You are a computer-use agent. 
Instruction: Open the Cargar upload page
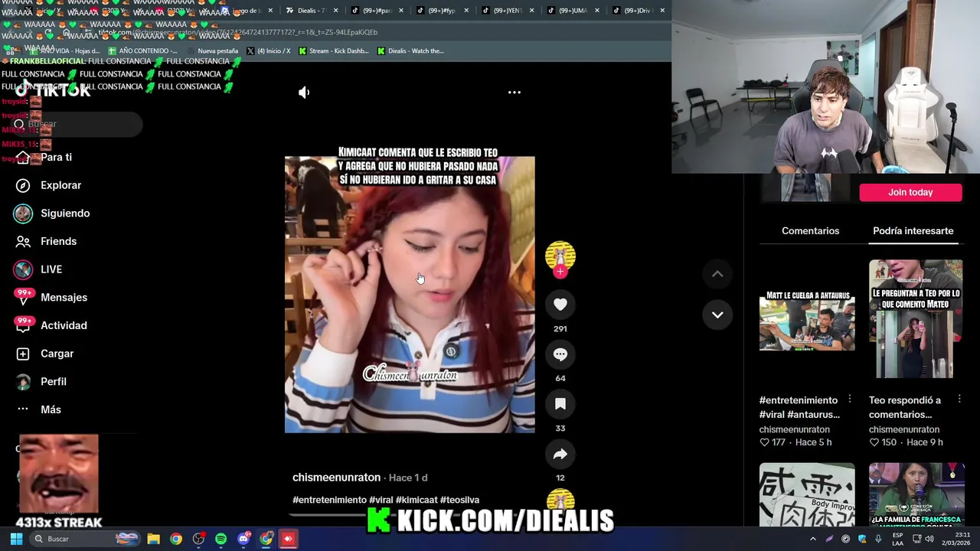tap(44, 354)
